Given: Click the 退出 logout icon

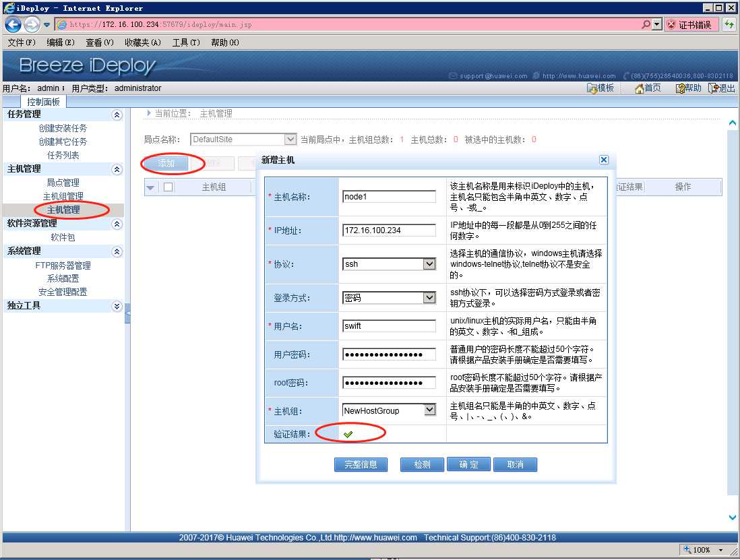Looking at the screenshot, I should click(722, 88).
